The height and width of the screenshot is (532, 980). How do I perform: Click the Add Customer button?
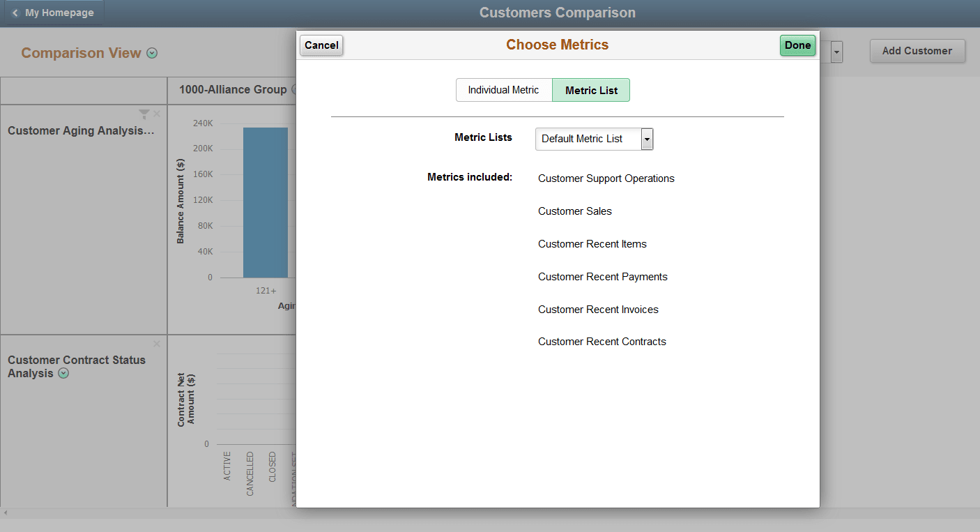point(917,51)
